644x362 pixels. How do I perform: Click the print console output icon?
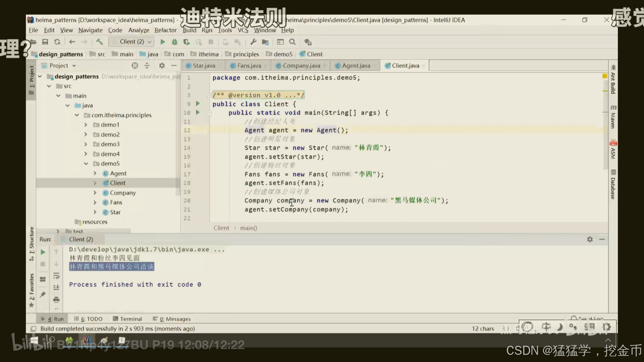(x=57, y=300)
